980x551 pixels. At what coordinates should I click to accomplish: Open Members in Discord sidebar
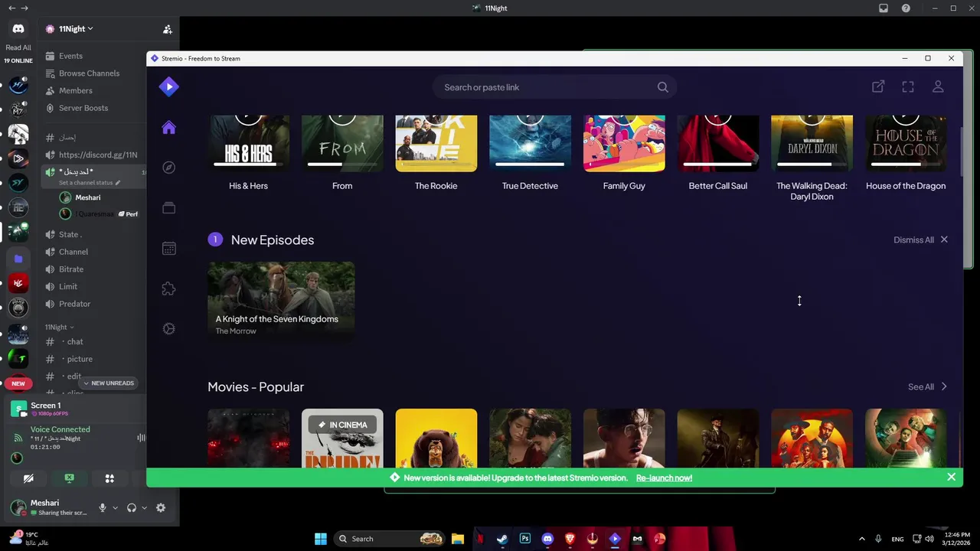(x=75, y=90)
